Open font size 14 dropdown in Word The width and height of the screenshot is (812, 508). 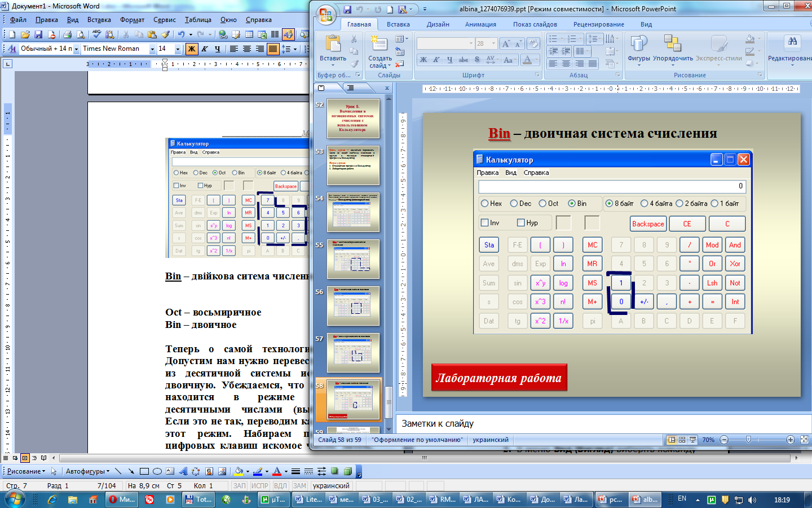tap(178, 49)
